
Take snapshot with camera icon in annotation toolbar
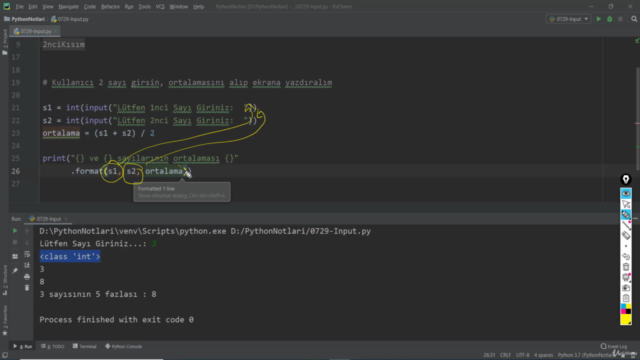point(626,288)
